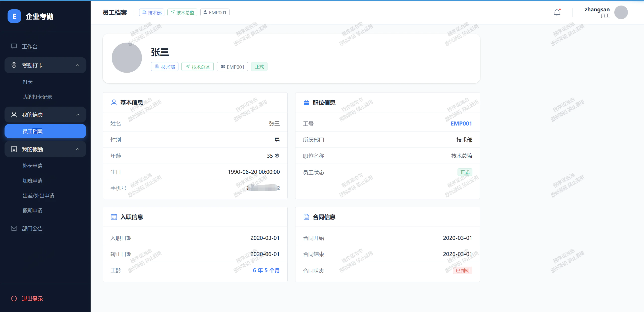The width and height of the screenshot is (644, 312).
Task: Click the 入职日期 value 2020-03-01
Action: [x=265, y=238]
